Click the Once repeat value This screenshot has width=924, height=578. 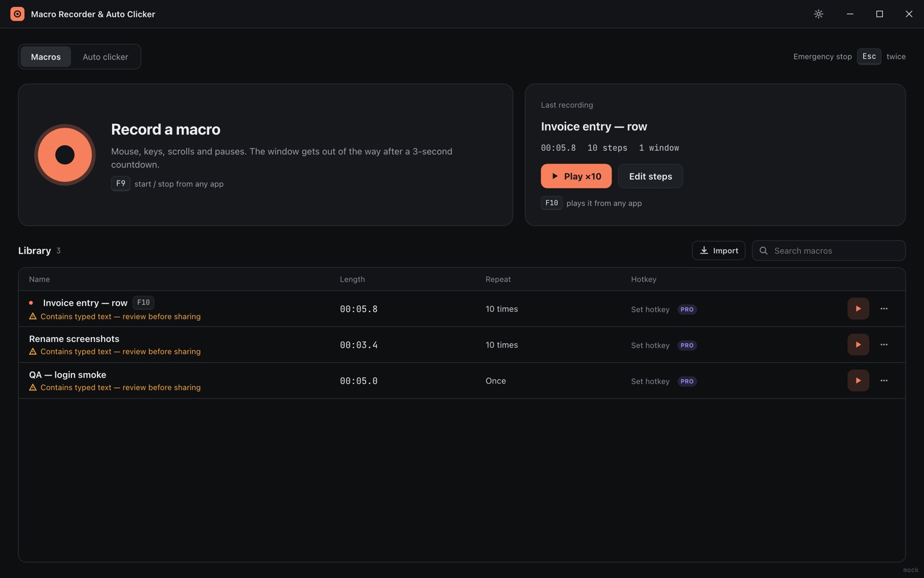coord(495,381)
